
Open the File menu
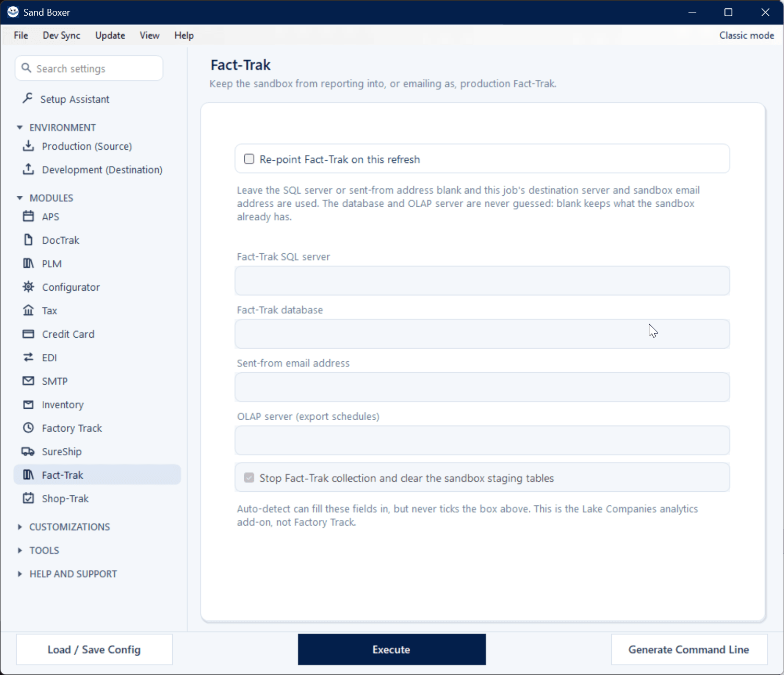[x=21, y=35]
